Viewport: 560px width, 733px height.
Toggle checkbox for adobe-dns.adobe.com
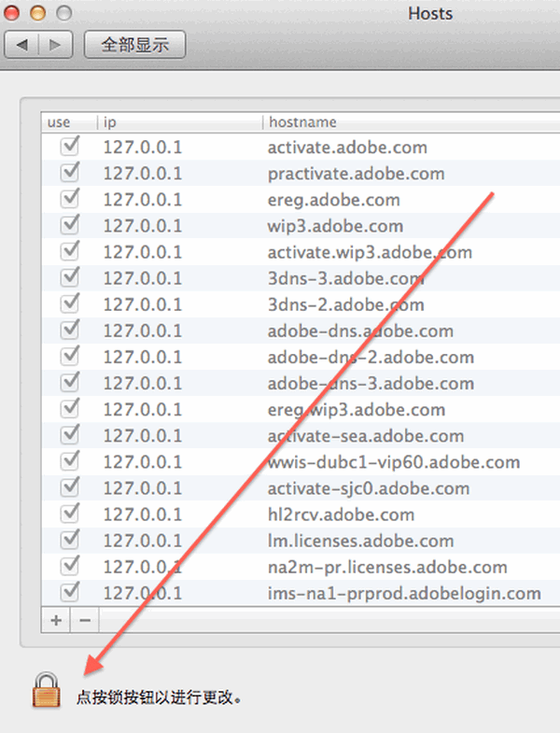tap(70, 330)
